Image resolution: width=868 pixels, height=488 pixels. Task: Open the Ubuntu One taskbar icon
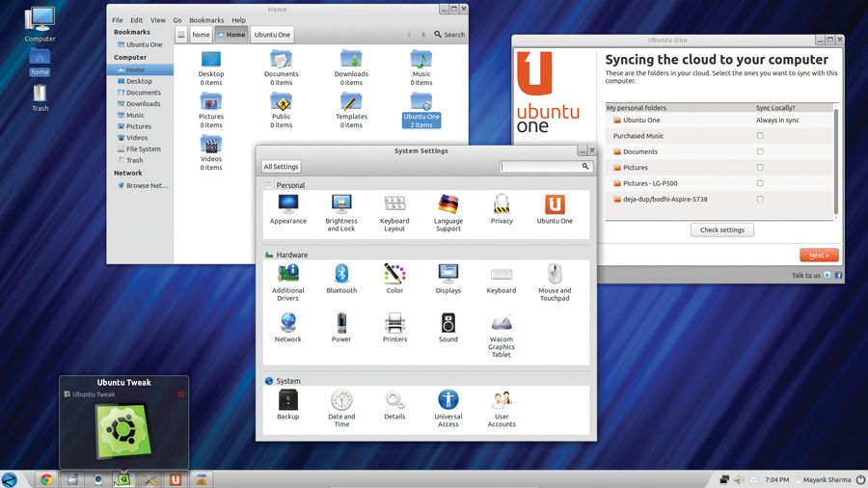[176, 479]
